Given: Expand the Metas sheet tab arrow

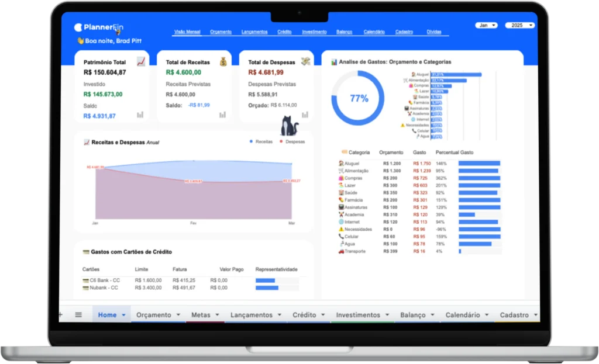Looking at the screenshot, I should pyautogui.click(x=217, y=315).
